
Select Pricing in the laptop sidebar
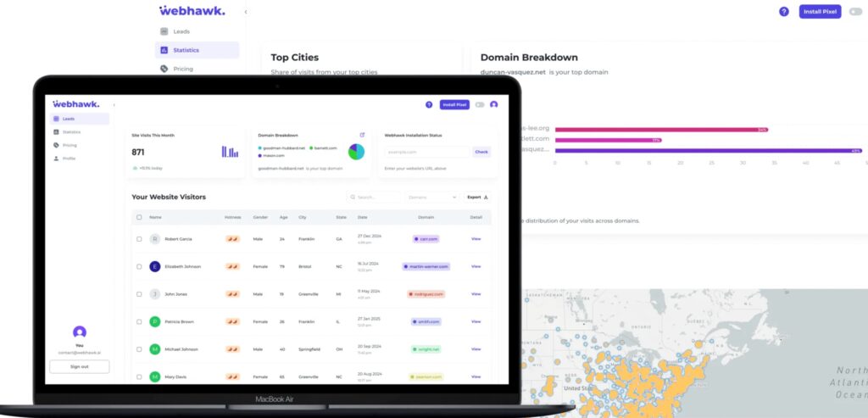(x=70, y=145)
